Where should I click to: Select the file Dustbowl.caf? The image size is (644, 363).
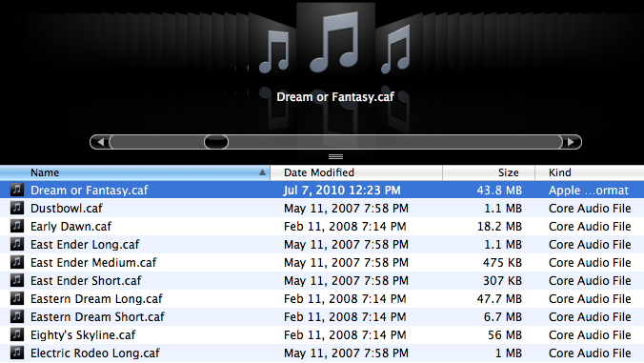coord(67,209)
